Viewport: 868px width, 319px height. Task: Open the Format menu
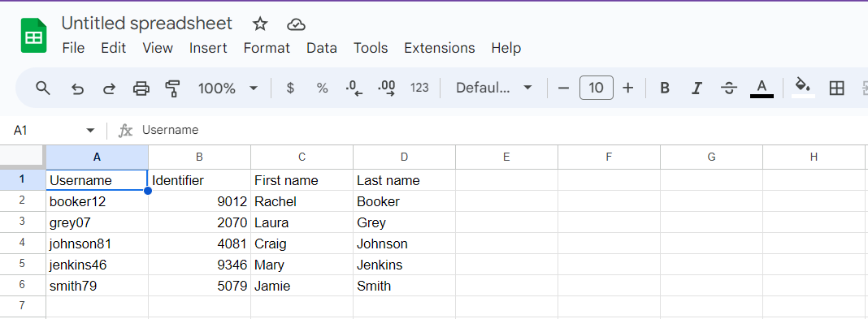coord(267,48)
